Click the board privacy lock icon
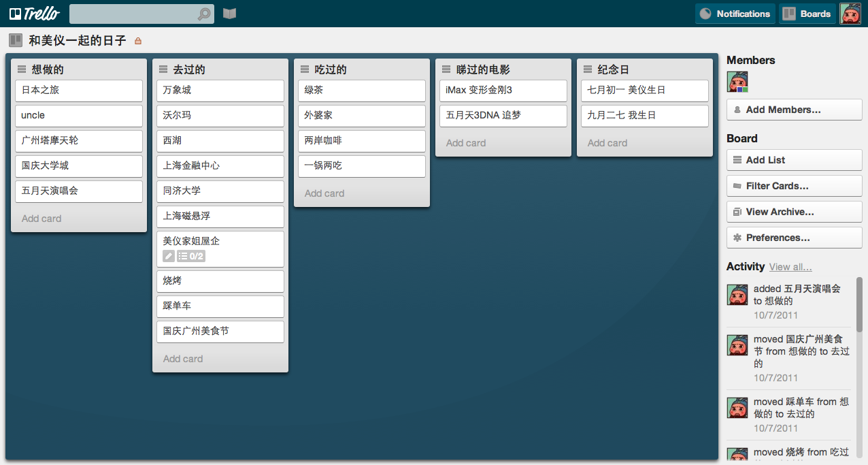Image resolution: width=868 pixels, height=465 pixels. tap(138, 41)
